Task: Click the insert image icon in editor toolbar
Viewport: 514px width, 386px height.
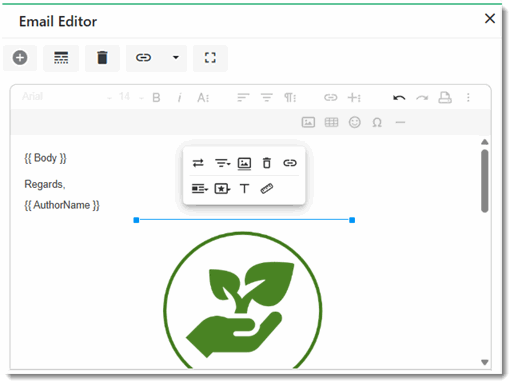Action: (x=308, y=122)
